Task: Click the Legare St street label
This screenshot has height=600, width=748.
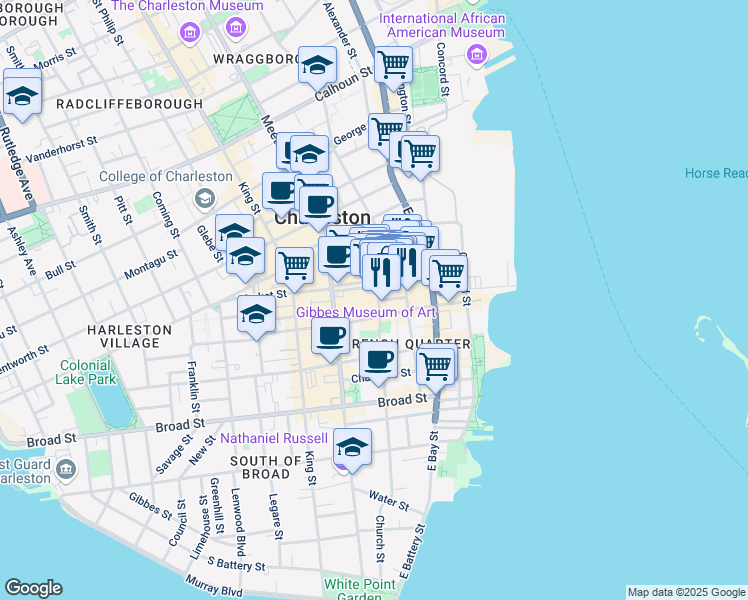Action: pyautogui.click(x=276, y=517)
